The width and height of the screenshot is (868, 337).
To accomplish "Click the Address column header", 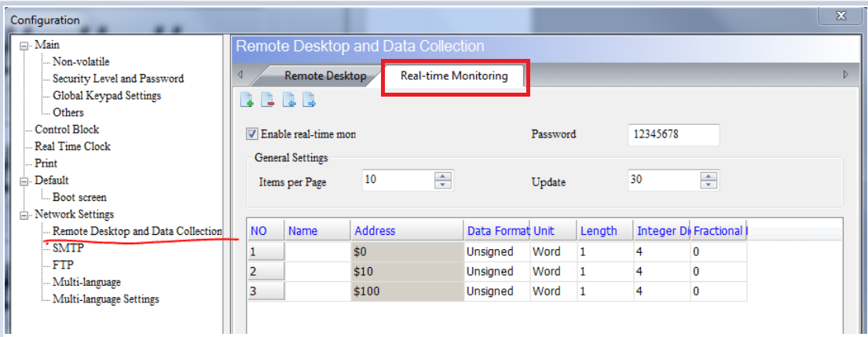I will [x=407, y=231].
